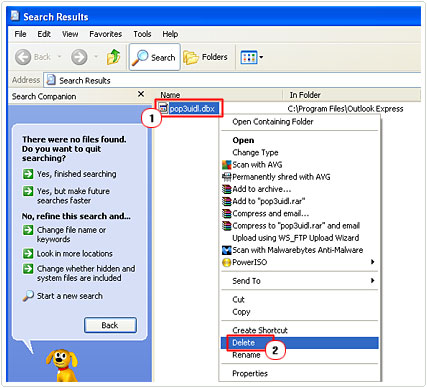Screen dimensions: 427x388
Task: Open the Views toolbar icon
Action: 249,57
